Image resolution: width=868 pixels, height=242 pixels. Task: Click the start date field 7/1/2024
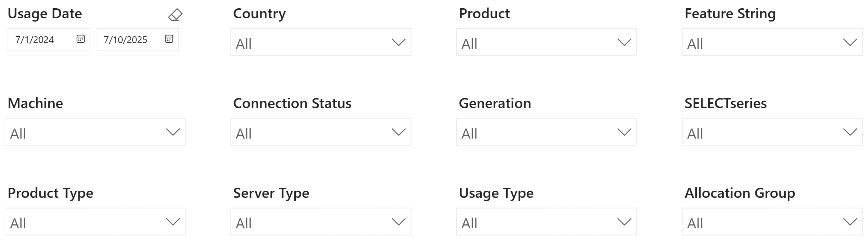point(40,39)
